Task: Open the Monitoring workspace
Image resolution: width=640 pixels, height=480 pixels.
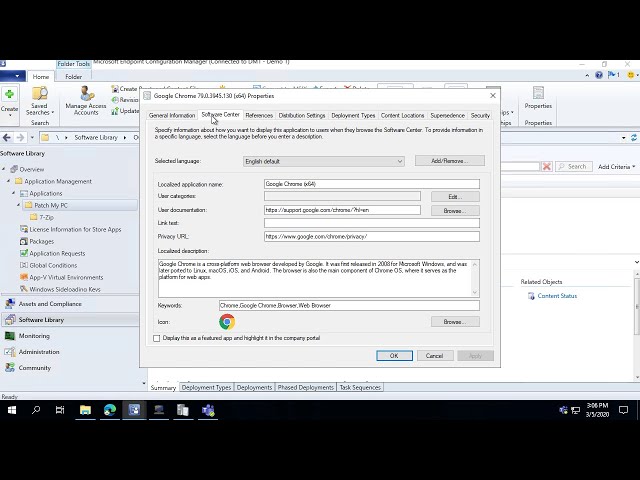Action: tap(34, 336)
